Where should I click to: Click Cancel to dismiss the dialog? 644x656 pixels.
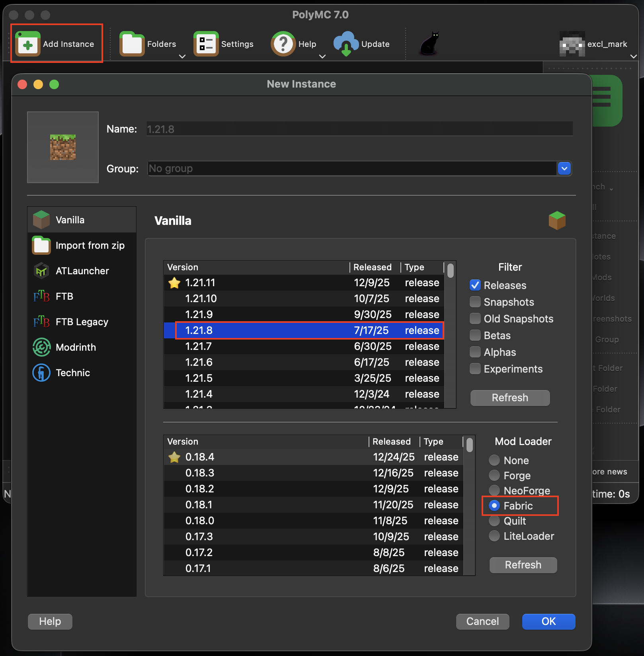[x=482, y=621]
